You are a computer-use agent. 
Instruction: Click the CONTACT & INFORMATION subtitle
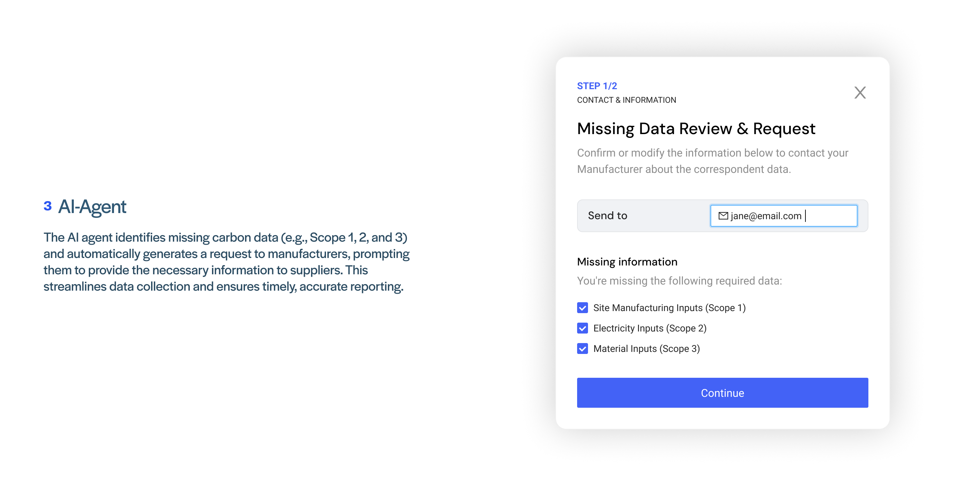[x=626, y=100]
